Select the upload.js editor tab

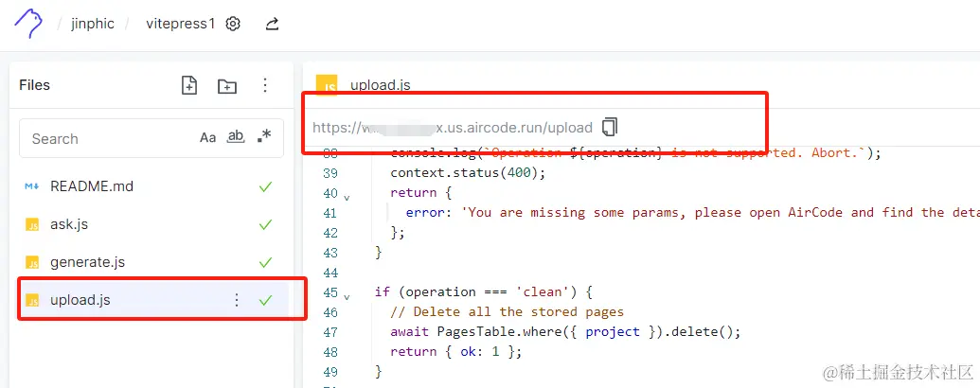click(364, 85)
